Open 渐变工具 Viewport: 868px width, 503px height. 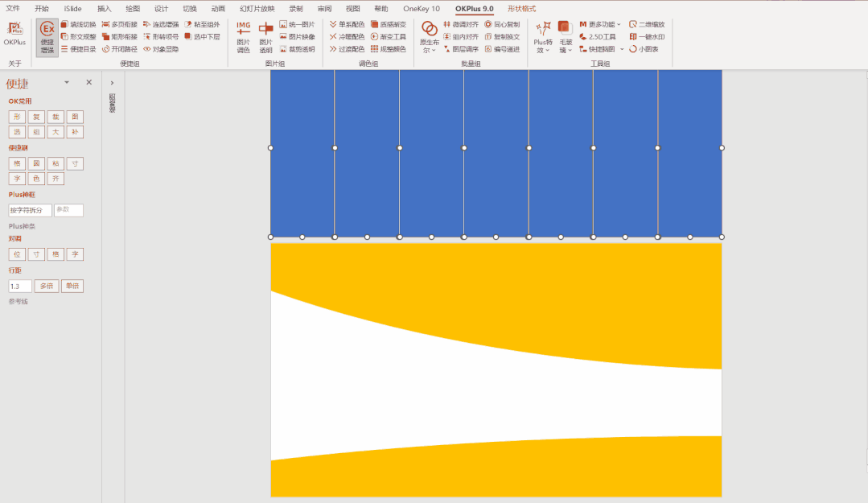pos(389,36)
